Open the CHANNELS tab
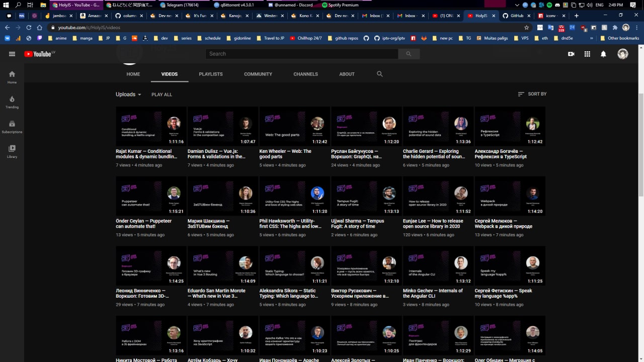This screenshot has height=362, width=644. point(306,74)
